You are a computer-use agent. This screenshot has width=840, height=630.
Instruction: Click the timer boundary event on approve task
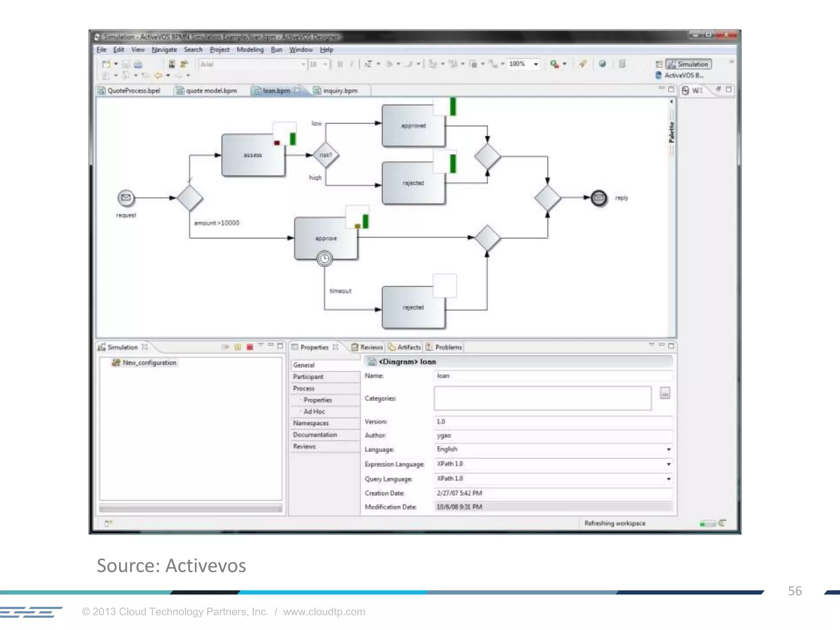(x=324, y=258)
